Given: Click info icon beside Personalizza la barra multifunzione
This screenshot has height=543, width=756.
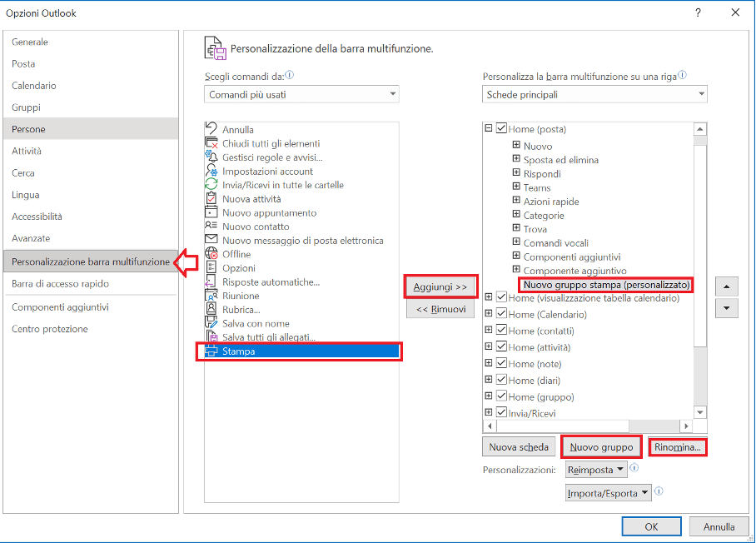Looking at the screenshot, I should (x=682, y=75).
